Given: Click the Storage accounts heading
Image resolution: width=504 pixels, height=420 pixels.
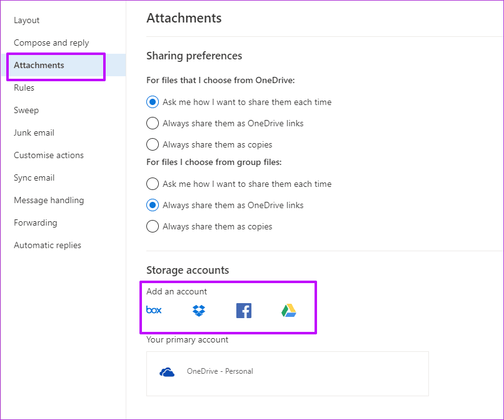Looking at the screenshot, I should [x=188, y=270].
